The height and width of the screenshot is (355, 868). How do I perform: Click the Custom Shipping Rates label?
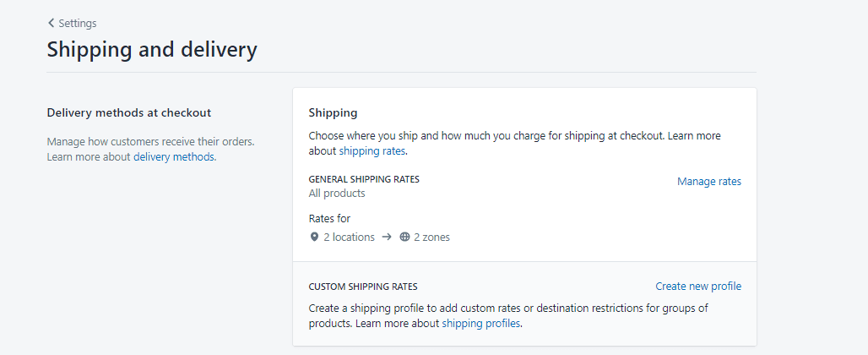click(x=362, y=287)
